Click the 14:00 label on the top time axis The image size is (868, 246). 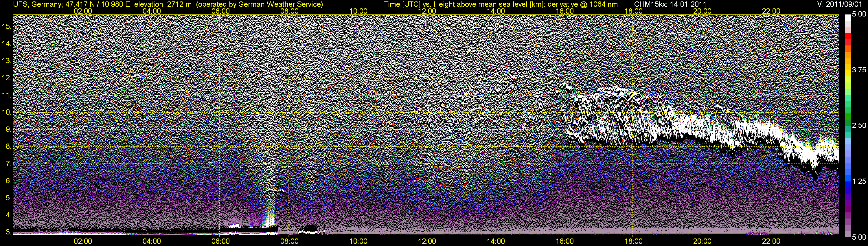click(x=496, y=11)
